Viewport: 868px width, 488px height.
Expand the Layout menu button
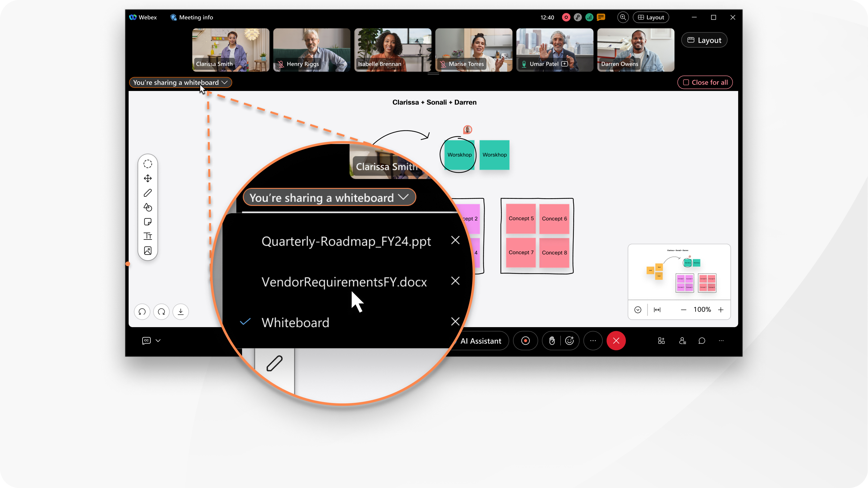coord(650,17)
